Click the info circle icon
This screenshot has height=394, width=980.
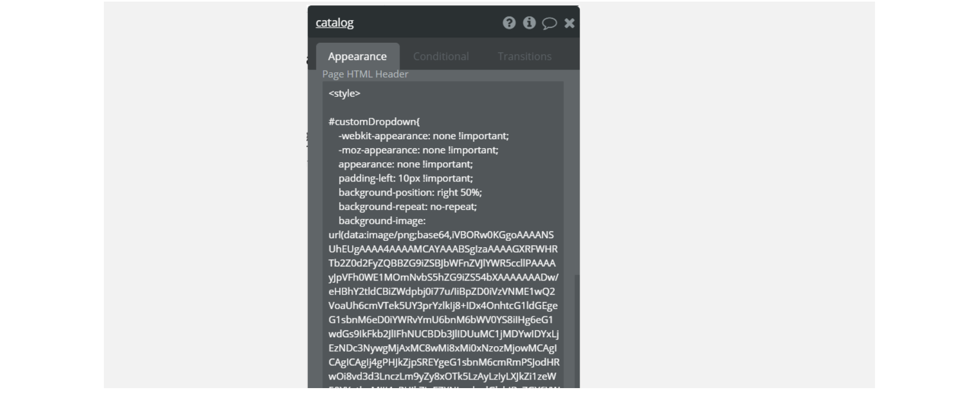529,22
